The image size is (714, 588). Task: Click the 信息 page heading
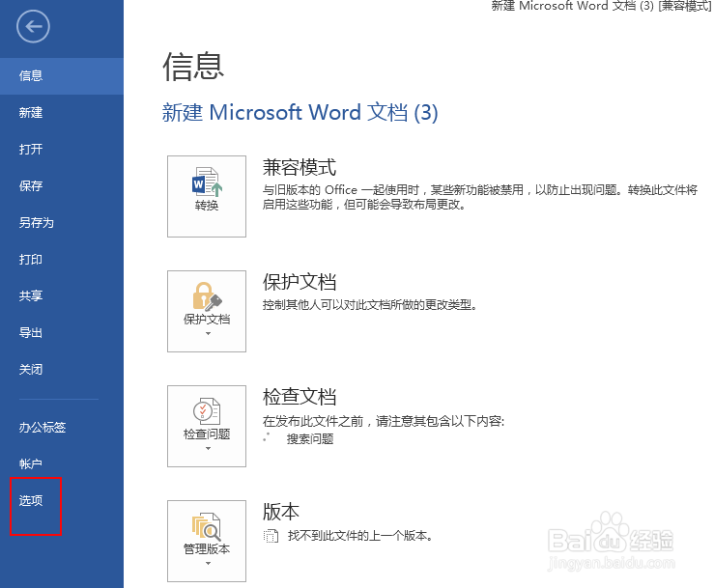click(193, 67)
